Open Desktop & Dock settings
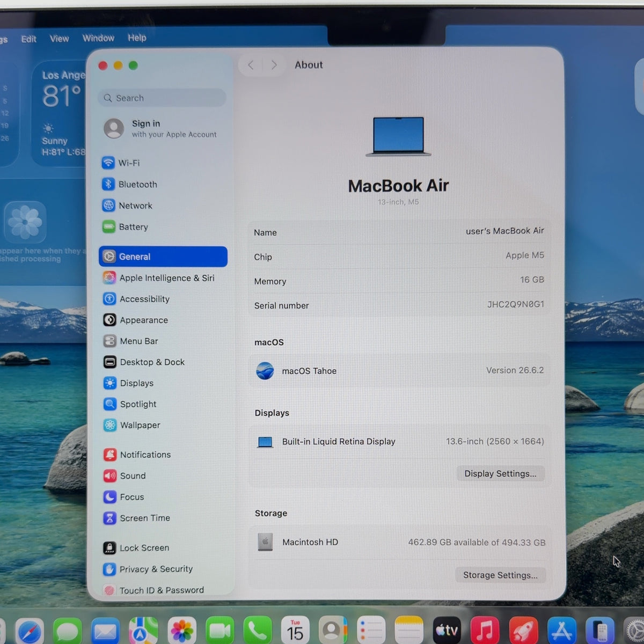The image size is (644, 644). [x=163, y=362]
